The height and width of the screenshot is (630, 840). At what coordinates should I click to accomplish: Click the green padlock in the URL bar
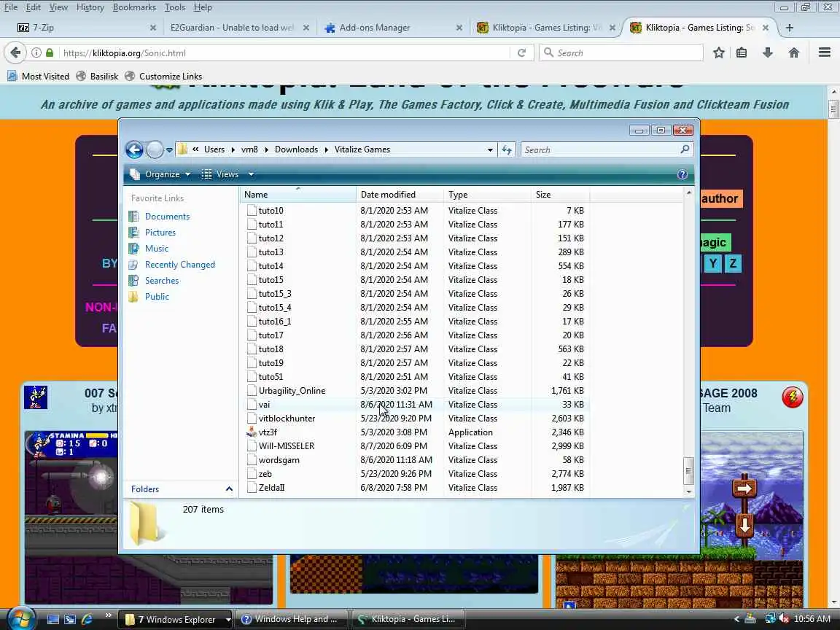pyautogui.click(x=50, y=52)
